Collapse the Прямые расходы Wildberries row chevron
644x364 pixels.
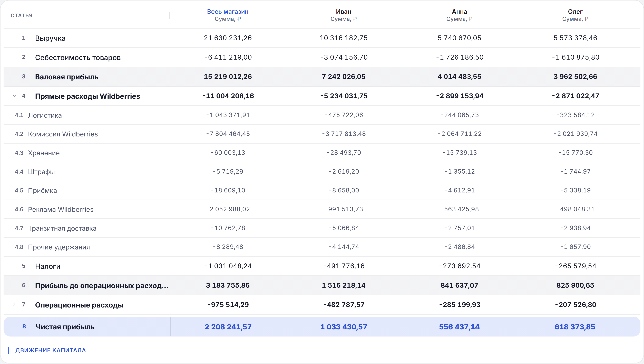(14, 96)
